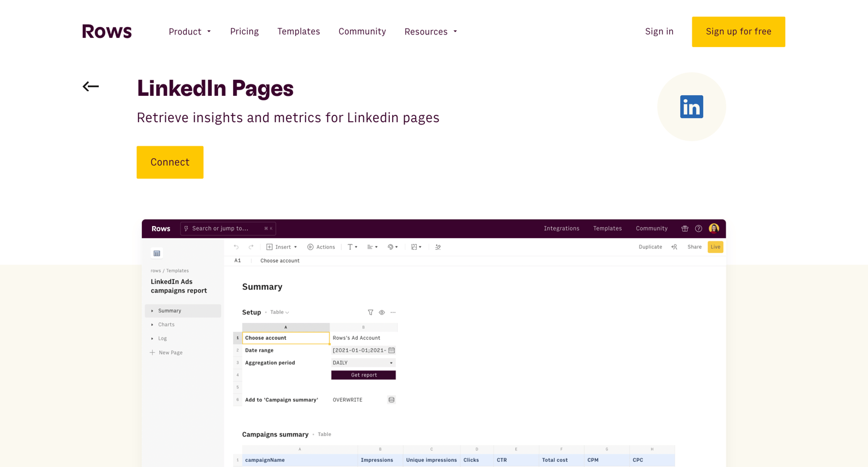Click the Get report button
868x467 pixels.
click(363, 375)
